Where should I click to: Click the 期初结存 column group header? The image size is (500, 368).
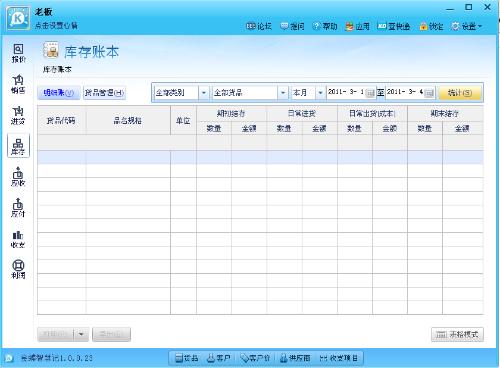pos(231,114)
